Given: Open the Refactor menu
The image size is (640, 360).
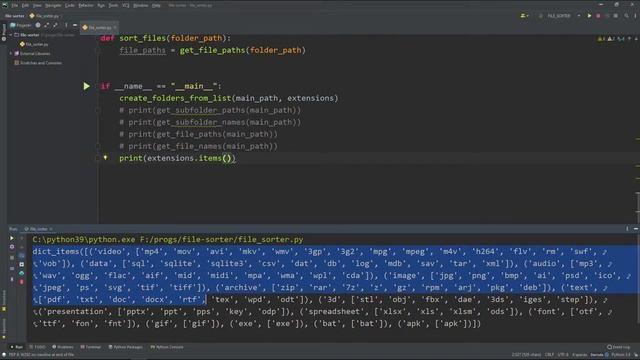Looking at the screenshot, I should coord(86,5).
